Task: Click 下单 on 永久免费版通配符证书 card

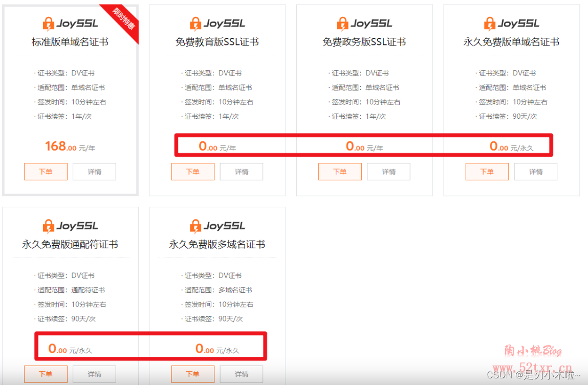Action: [46, 374]
